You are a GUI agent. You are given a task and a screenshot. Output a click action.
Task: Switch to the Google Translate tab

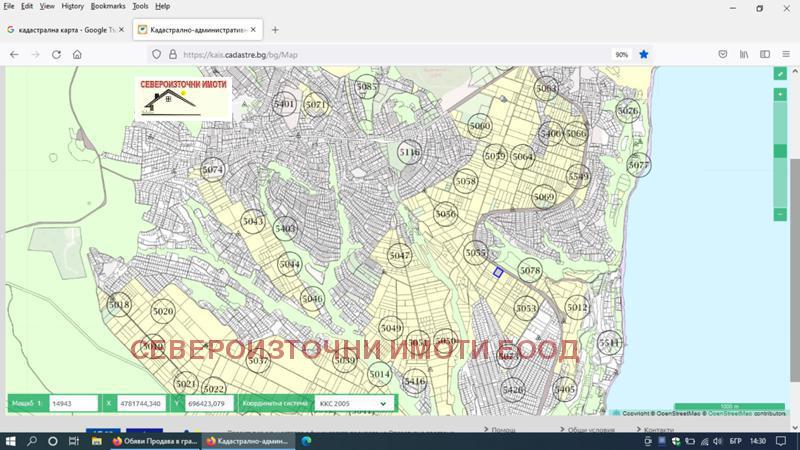click(62, 30)
